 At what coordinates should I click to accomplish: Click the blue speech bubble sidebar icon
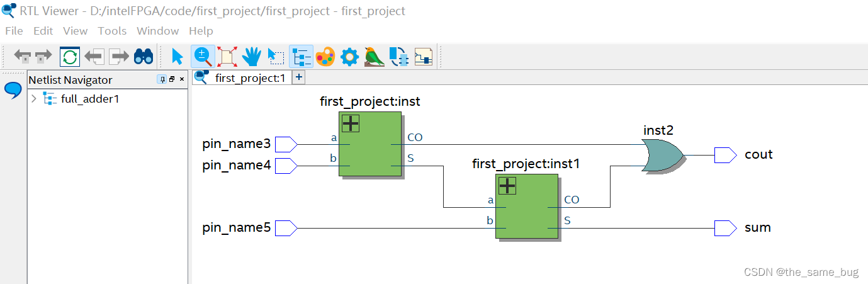[13, 90]
